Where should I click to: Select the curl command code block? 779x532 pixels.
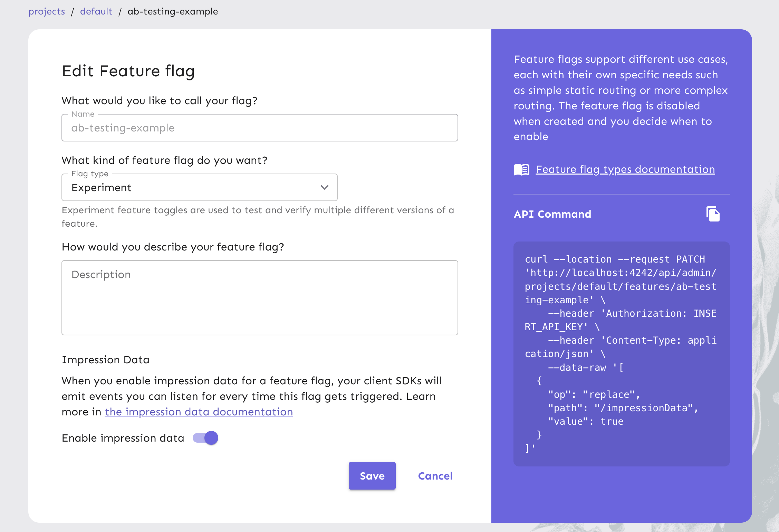pyautogui.click(x=621, y=354)
